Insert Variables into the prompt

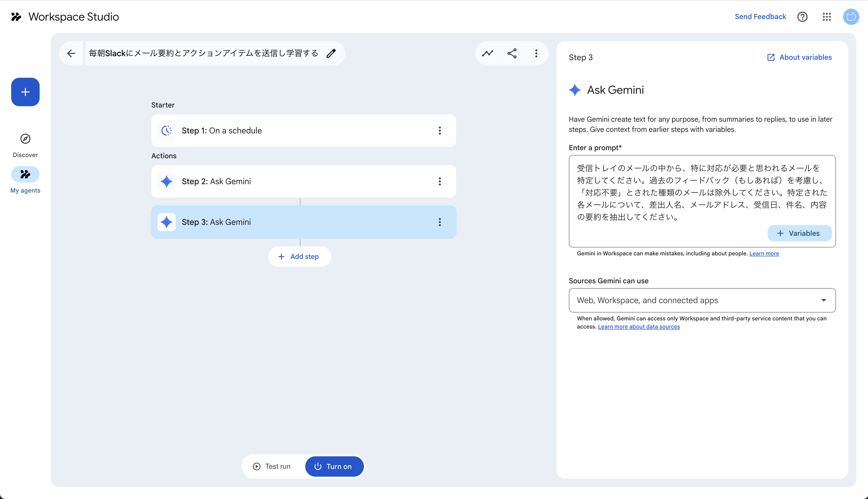tap(799, 233)
